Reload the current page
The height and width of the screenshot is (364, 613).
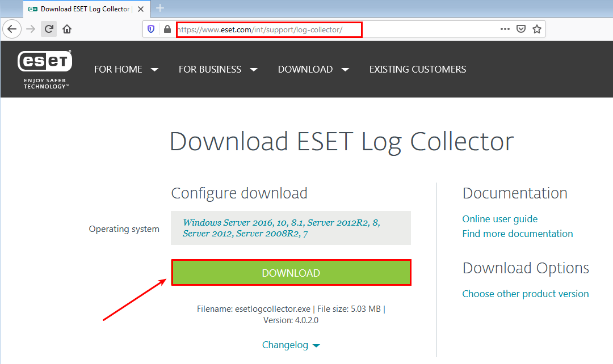(49, 29)
